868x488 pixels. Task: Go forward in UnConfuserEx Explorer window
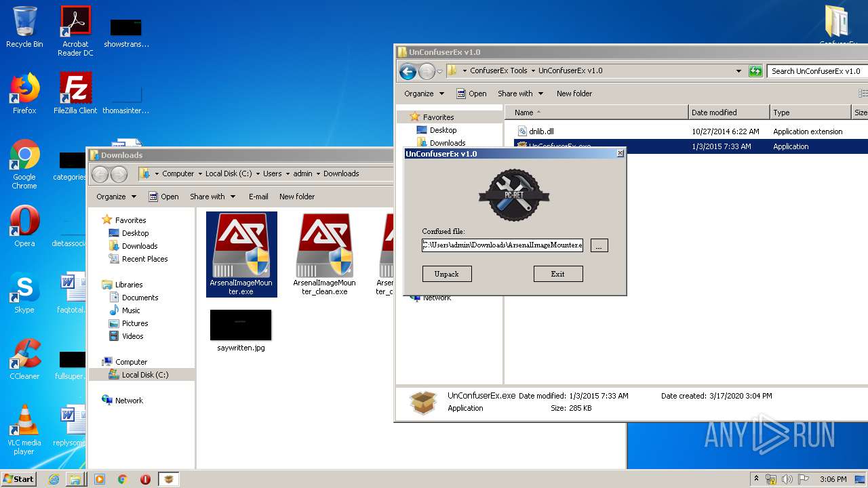click(427, 71)
